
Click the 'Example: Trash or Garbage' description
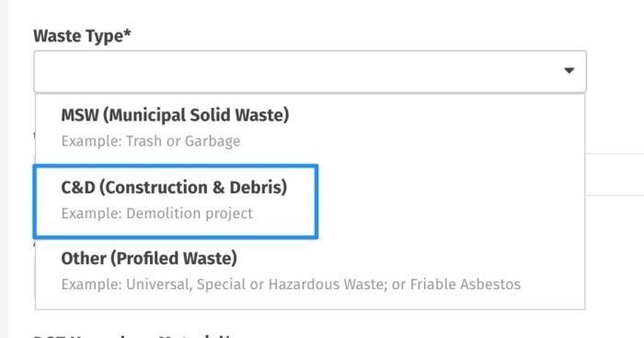point(151,141)
